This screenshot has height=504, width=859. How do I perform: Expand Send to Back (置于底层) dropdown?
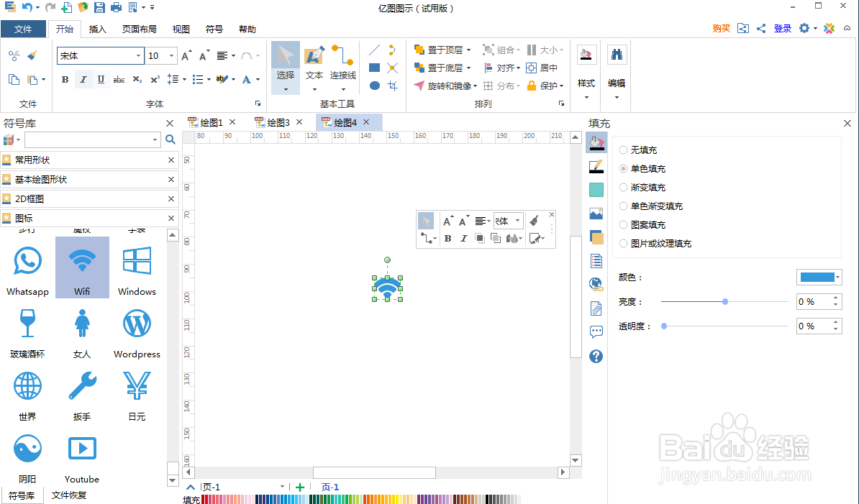click(x=468, y=68)
